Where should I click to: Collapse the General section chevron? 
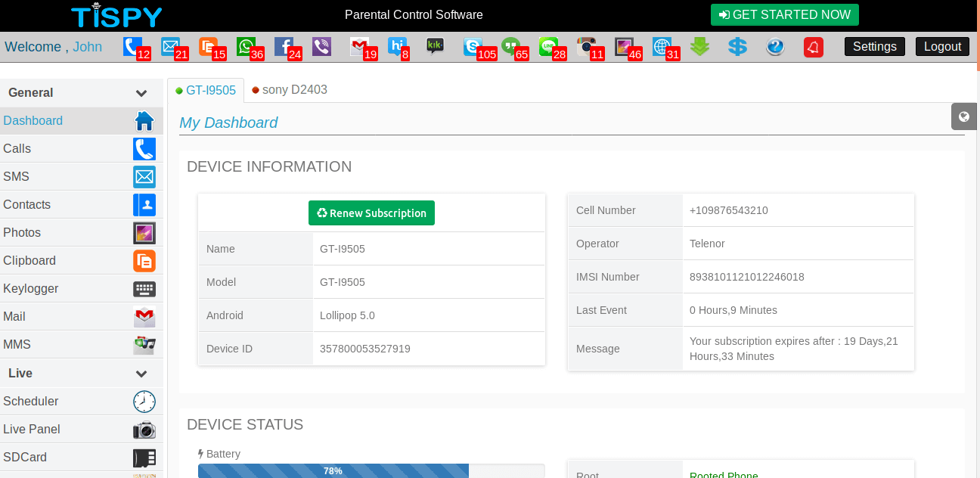(141, 93)
